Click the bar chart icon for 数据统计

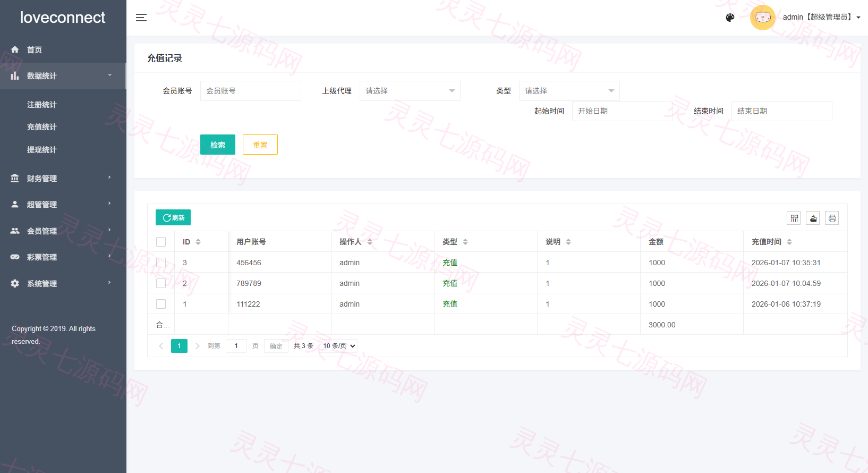[x=15, y=76]
